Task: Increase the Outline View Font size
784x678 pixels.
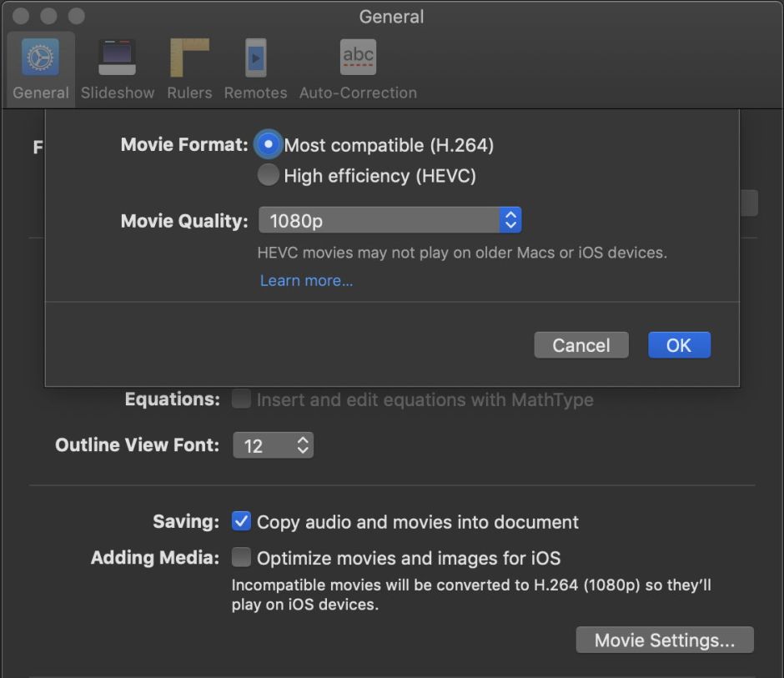Action: (304, 439)
